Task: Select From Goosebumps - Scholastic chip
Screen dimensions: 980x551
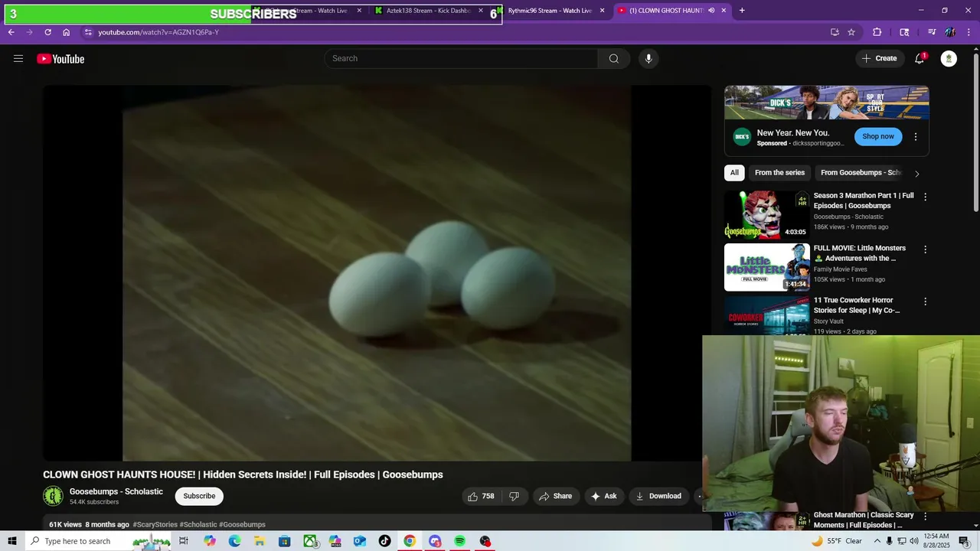Action: pyautogui.click(x=861, y=173)
